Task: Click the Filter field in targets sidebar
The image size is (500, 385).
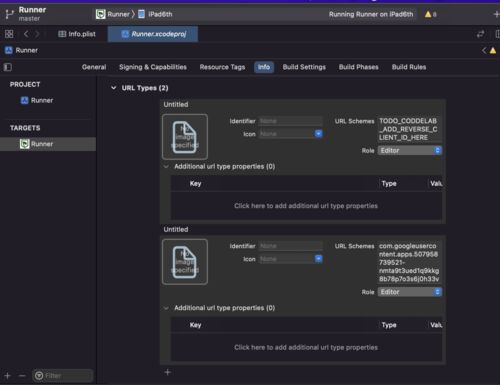Action: [x=63, y=376]
